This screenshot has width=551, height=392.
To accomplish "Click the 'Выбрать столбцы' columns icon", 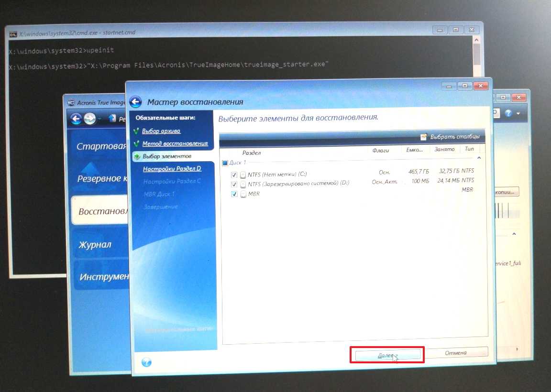I will point(424,137).
